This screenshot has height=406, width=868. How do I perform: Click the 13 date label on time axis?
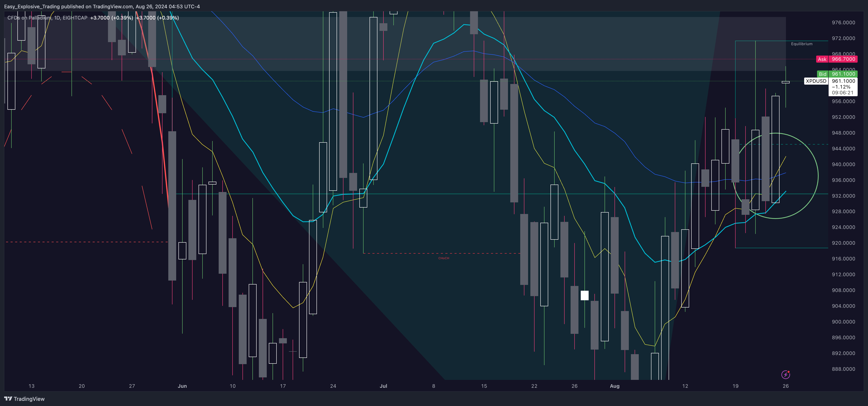point(31,386)
